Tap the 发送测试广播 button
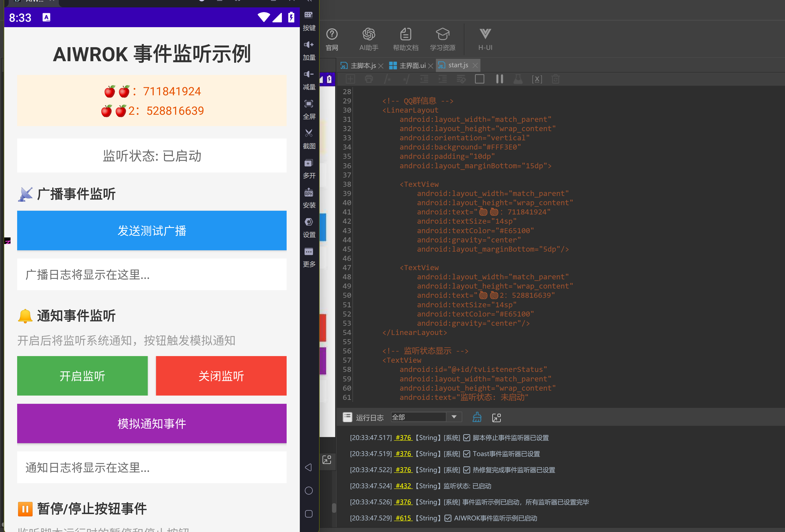Screen dimensions: 785x532 (x=152, y=230)
